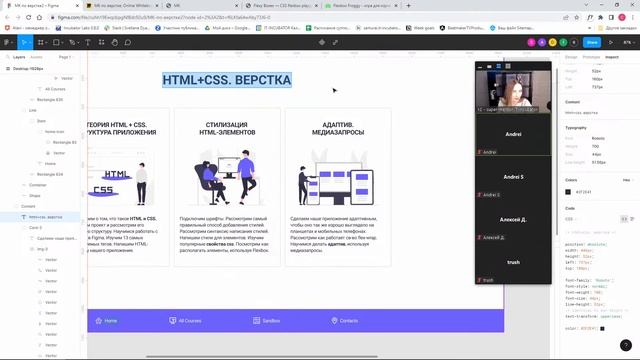Open the shape tools dropdown arrow
Image resolution: width=640 pixels, height=360 pixels.
click(x=61, y=42)
